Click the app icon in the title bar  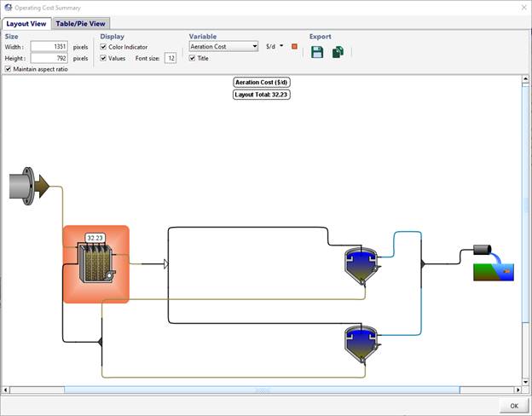click(x=9, y=8)
